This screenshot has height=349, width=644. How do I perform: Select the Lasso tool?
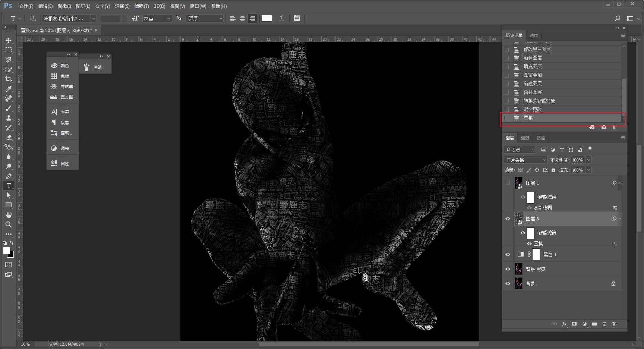pyautogui.click(x=8, y=60)
